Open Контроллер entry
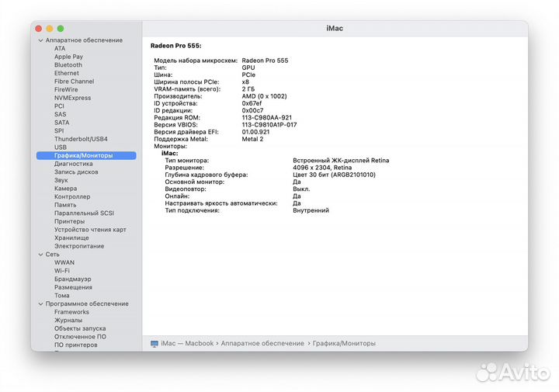The height and width of the screenshot is (392, 559). click(x=72, y=196)
